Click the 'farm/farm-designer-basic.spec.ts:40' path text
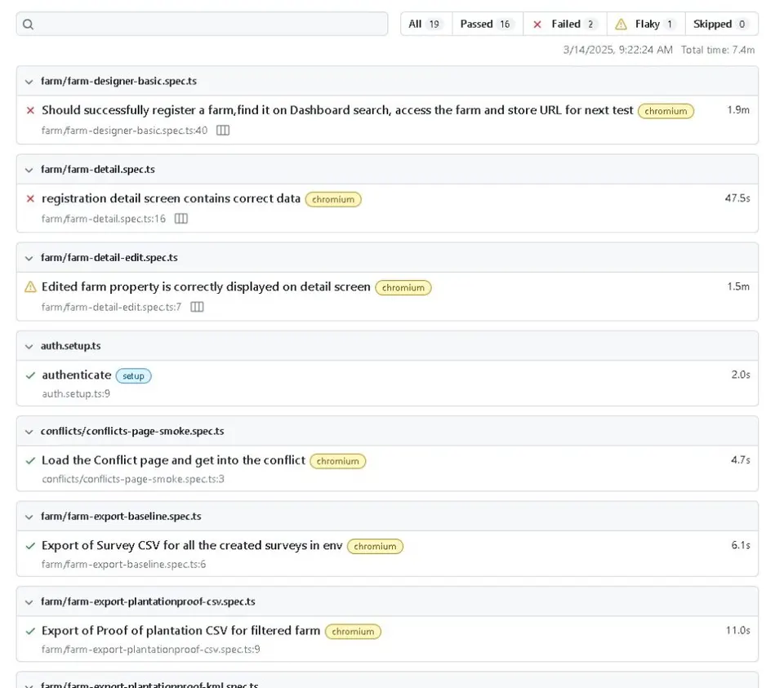Viewport: 784px width, 688px height. (124, 131)
